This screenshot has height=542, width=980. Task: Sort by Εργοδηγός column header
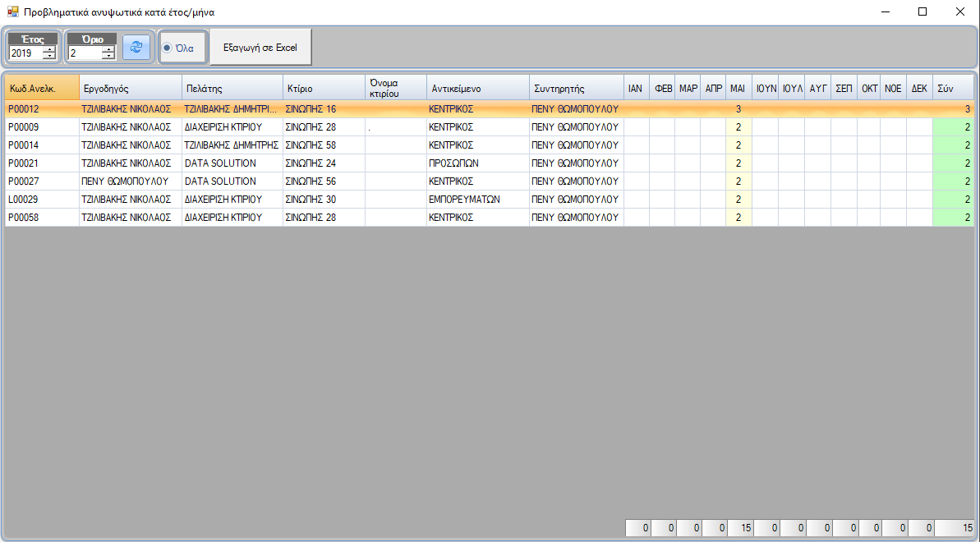(130, 88)
